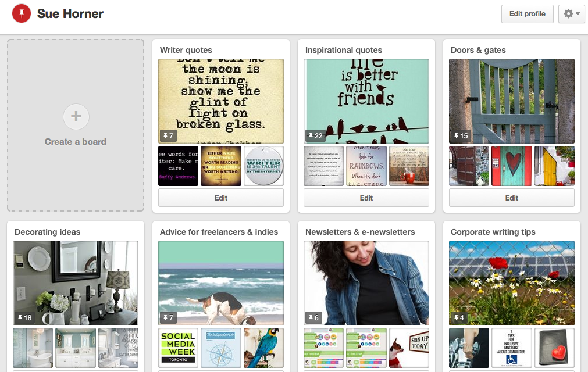Click the 15 pin count badge on Doors & gates
This screenshot has height=372, width=588.
(461, 135)
